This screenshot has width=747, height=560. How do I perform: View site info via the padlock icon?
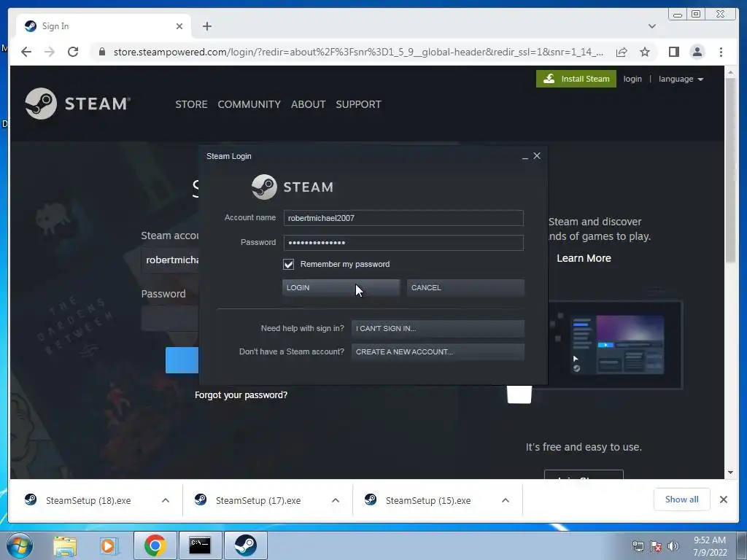(101, 52)
